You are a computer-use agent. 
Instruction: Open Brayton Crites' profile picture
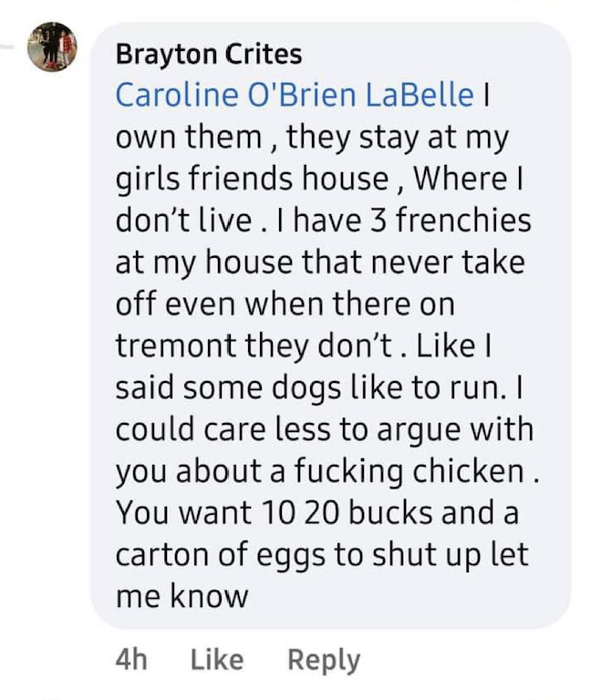53,47
